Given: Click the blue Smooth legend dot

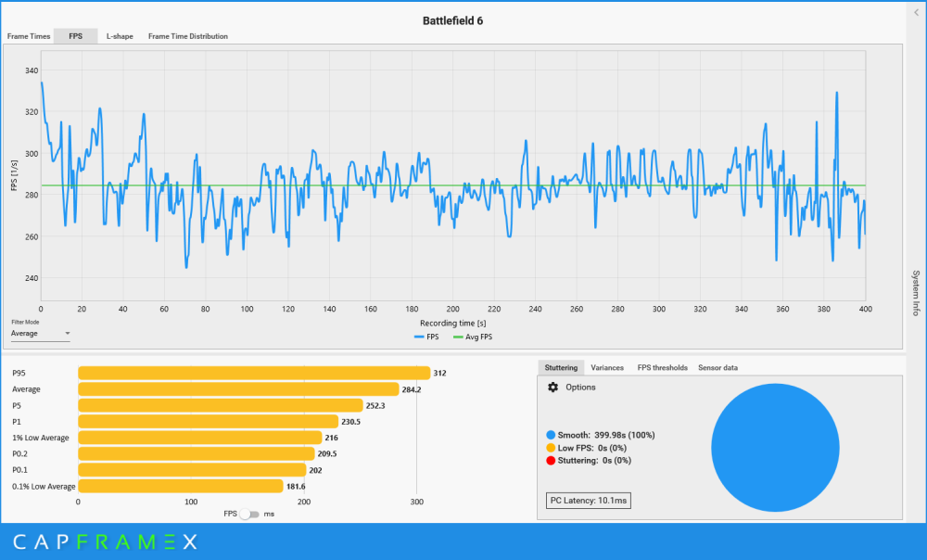Looking at the screenshot, I should tap(552, 434).
